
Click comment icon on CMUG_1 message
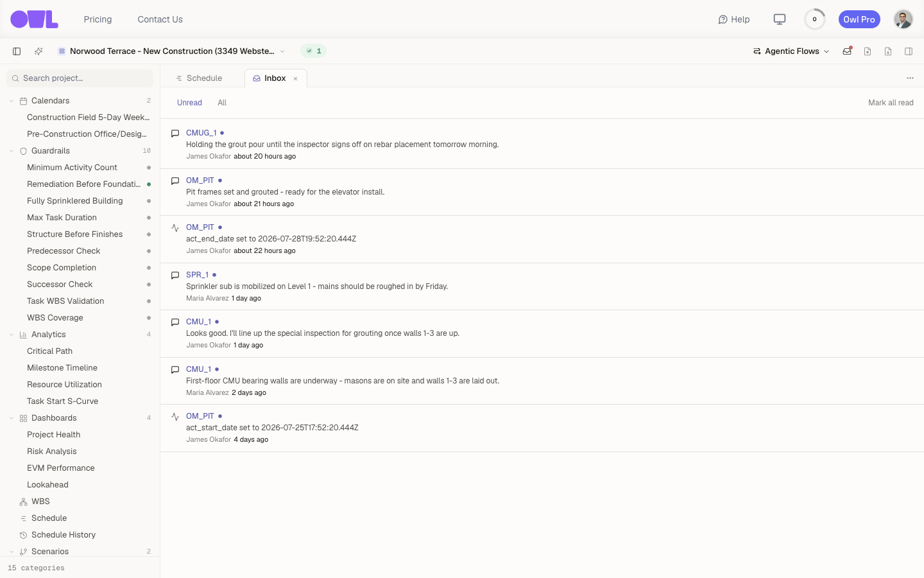click(175, 134)
